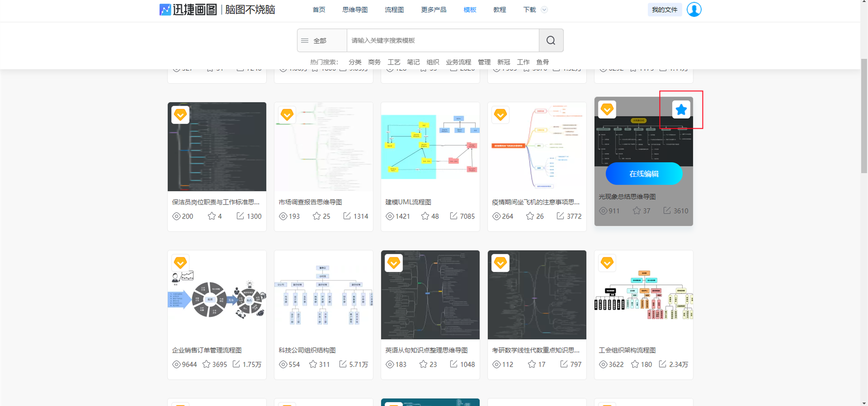Click star icon under 市场调查报告思维导图
The height and width of the screenshot is (406, 868).
click(316, 216)
